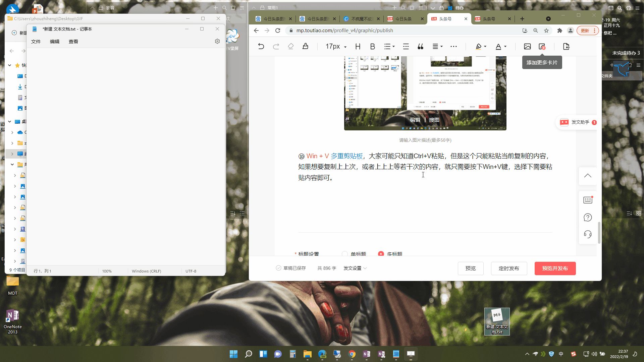
Task: Open the 编辑 menu in Notepad
Action: pyautogui.click(x=55, y=42)
